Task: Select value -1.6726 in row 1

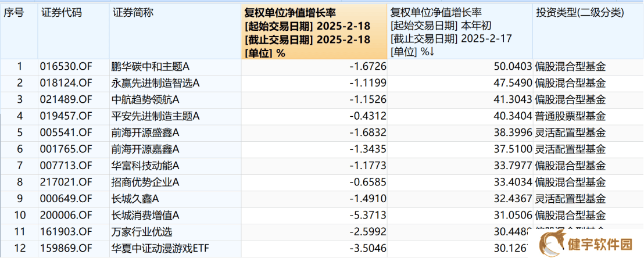Action: pos(368,67)
